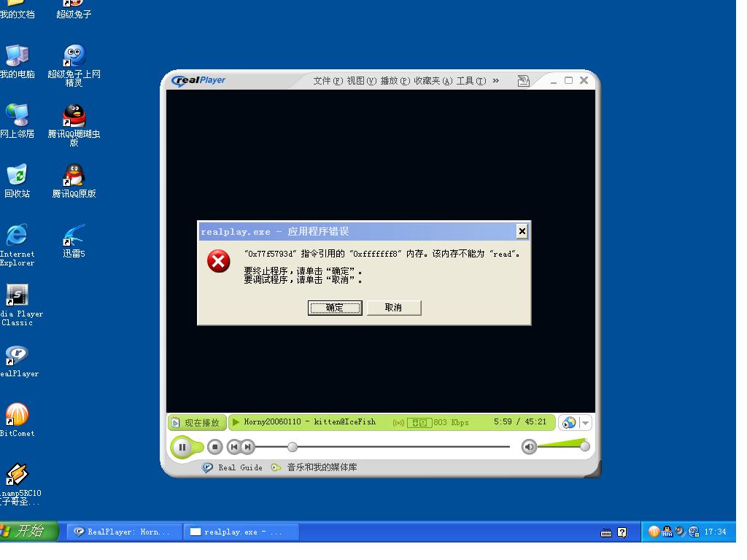Click the RealPlayer logo in title bar
747x560 pixels.
pos(198,80)
